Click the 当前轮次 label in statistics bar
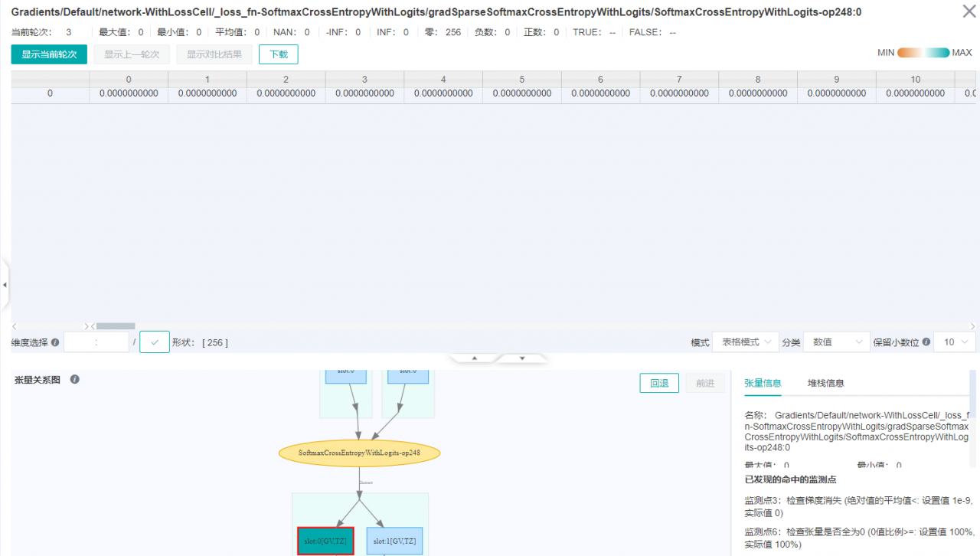Viewport: 980px width, 556px height. click(31, 32)
